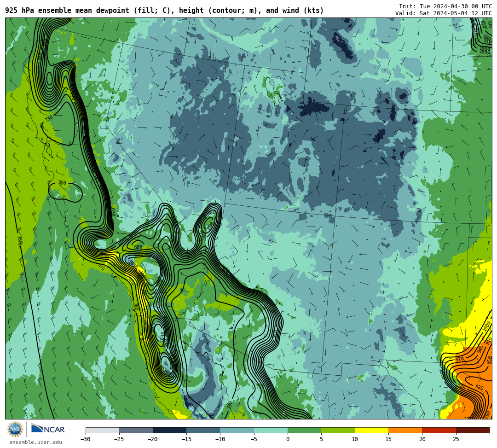The width and height of the screenshot is (497, 448).
Task: Click the yellow 10 to 15 colorbar segment
Action: tap(371, 430)
